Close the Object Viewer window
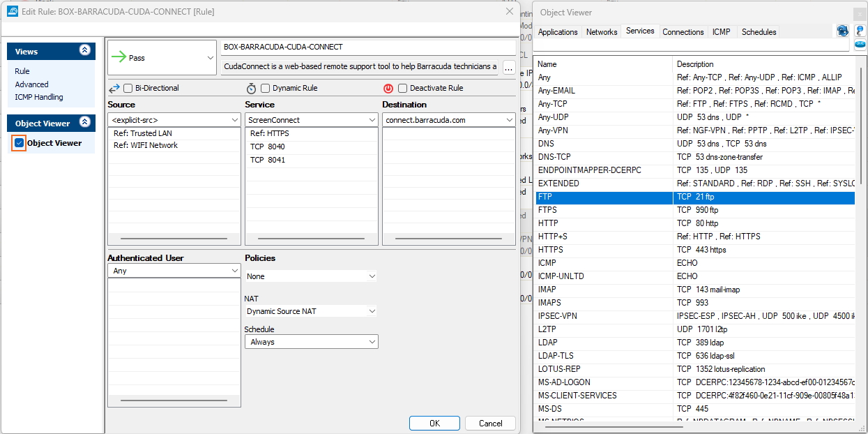The height and width of the screenshot is (434, 868). click(x=860, y=13)
